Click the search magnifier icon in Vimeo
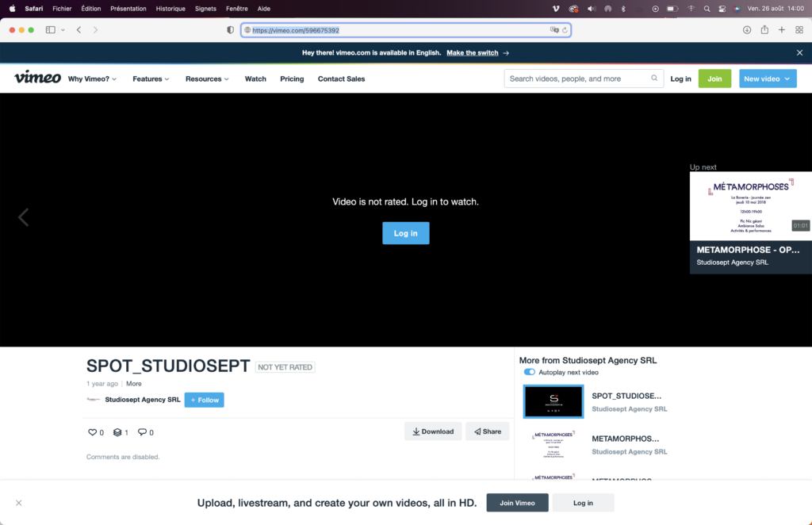 click(x=654, y=79)
